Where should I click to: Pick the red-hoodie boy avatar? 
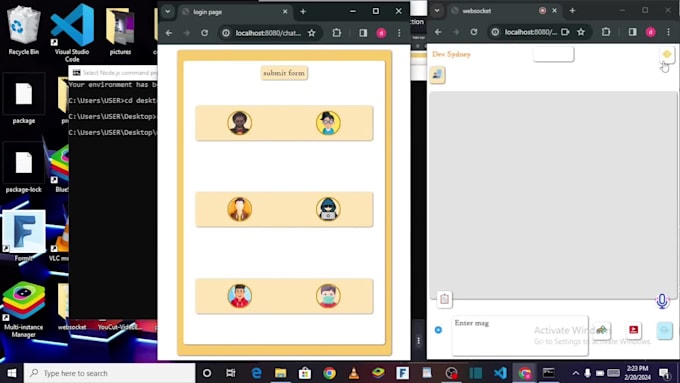[239, 296]
